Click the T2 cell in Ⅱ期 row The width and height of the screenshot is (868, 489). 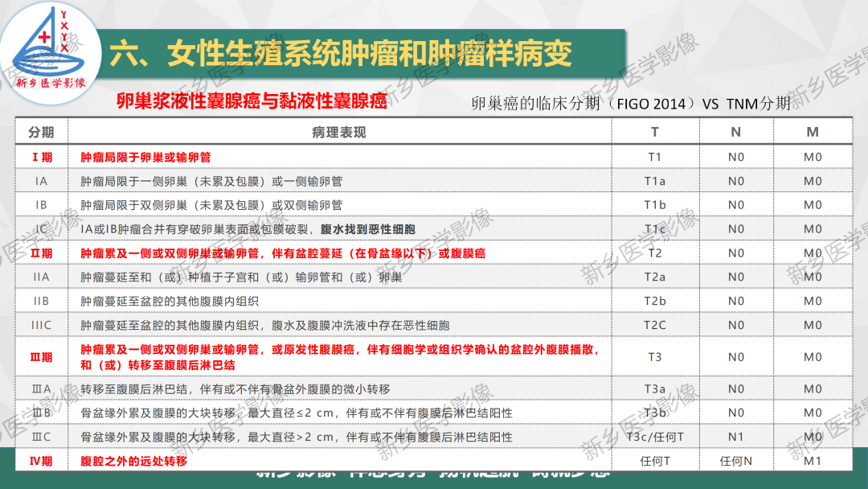[x=655, y=253]
